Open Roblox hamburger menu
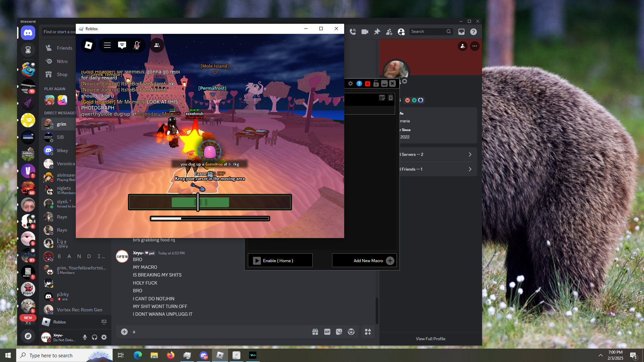This screenshot has height=362, width=644. click(x=107, y=45)
